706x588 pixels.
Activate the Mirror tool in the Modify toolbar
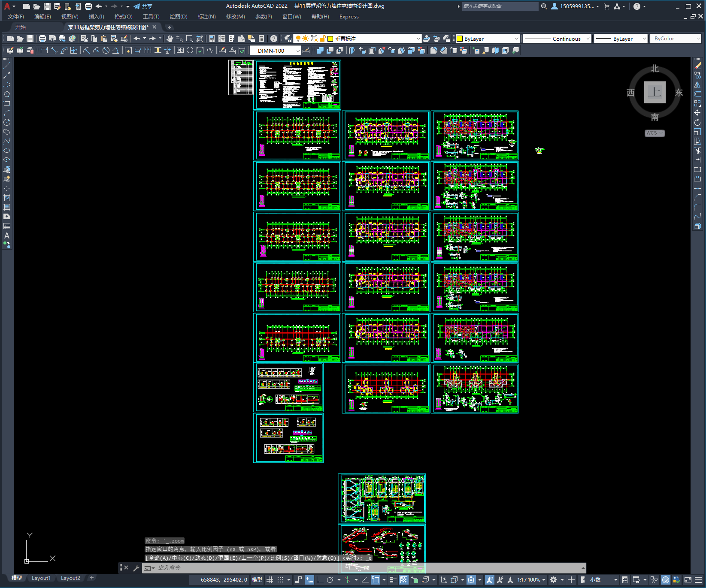[697, 84]
